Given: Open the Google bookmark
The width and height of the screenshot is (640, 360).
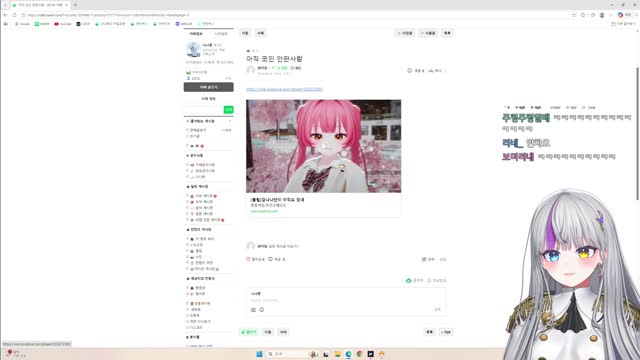Looking at the screenshot, I should point(22,24).
